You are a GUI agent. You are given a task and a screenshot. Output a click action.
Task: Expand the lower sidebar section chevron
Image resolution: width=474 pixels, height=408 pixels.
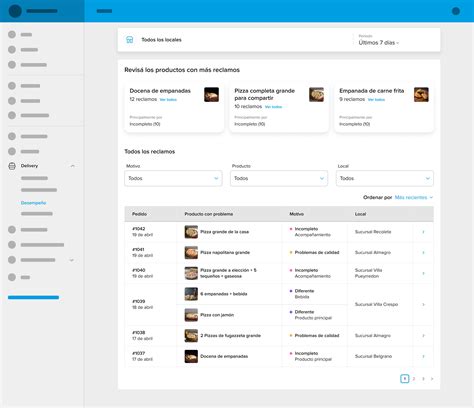[71, 260]
